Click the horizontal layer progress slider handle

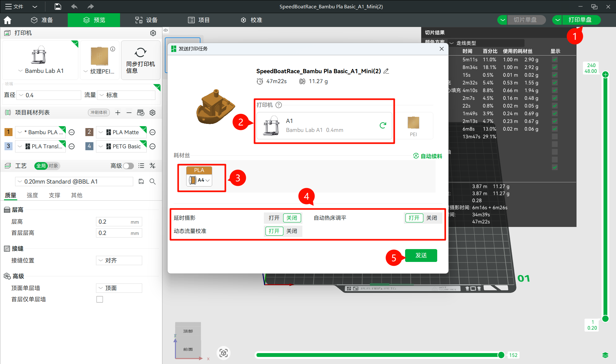click(x=501, y=355)
